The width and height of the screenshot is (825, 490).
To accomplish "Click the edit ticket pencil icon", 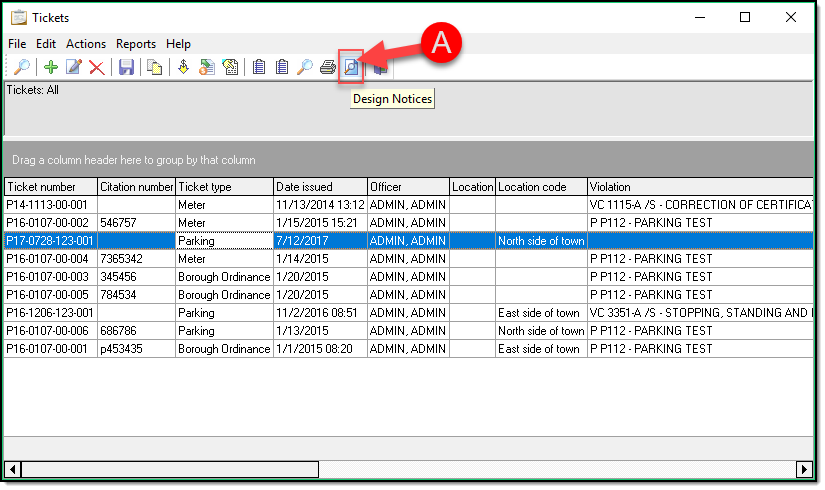I will point(73,67).
